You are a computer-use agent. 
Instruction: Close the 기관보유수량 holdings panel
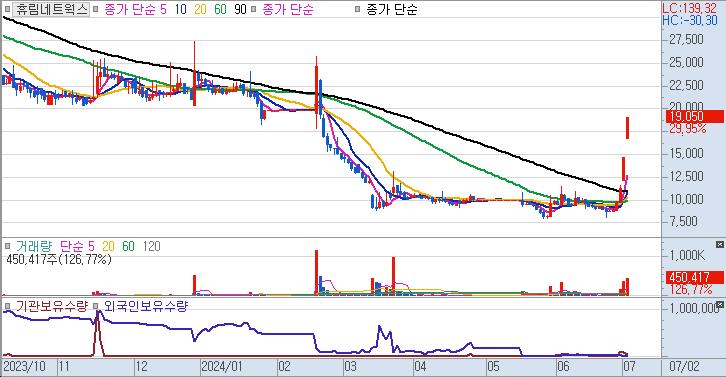pyautogui.click(x=720, y=304)
